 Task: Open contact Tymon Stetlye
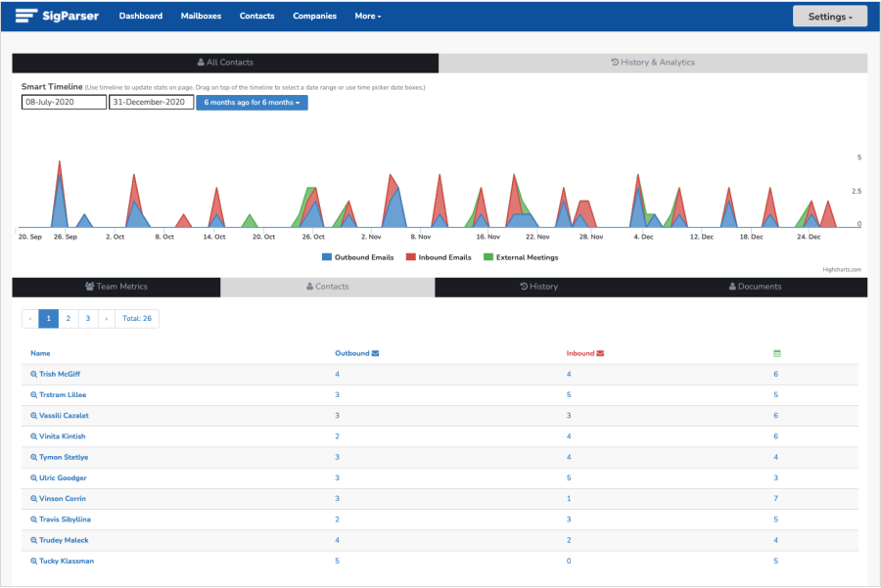point(64,457)
